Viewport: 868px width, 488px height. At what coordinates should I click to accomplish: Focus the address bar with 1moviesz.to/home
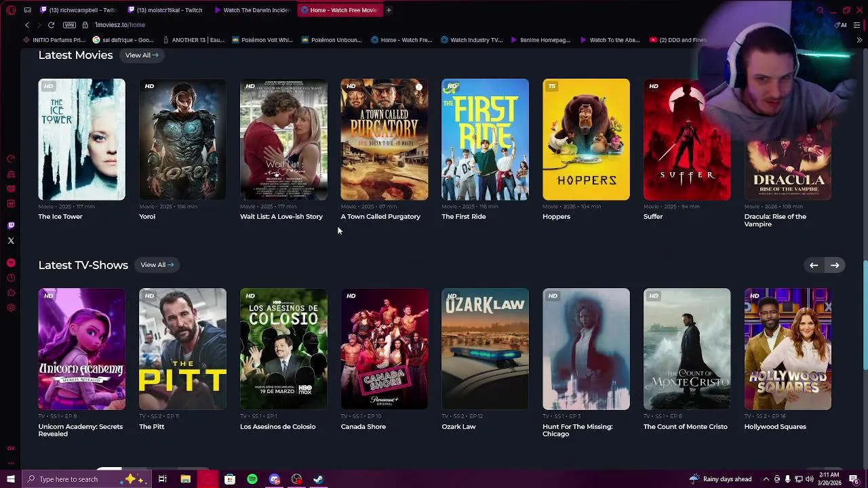click(120, 25)
